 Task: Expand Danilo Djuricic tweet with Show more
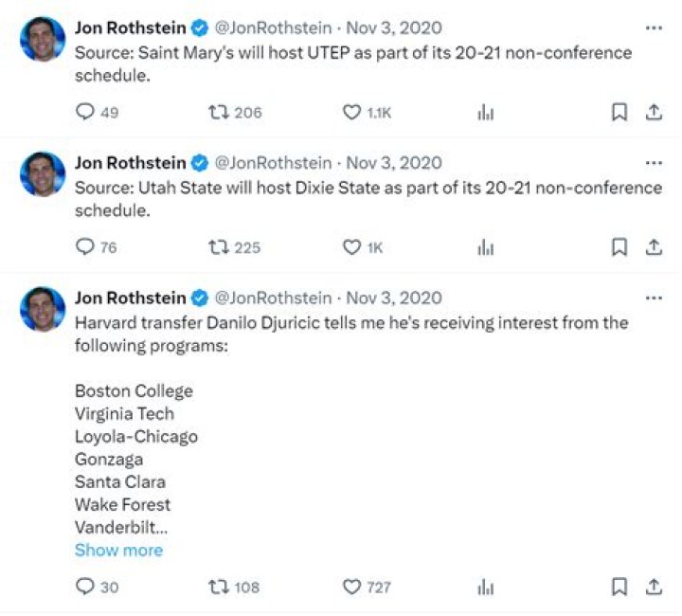118,550
